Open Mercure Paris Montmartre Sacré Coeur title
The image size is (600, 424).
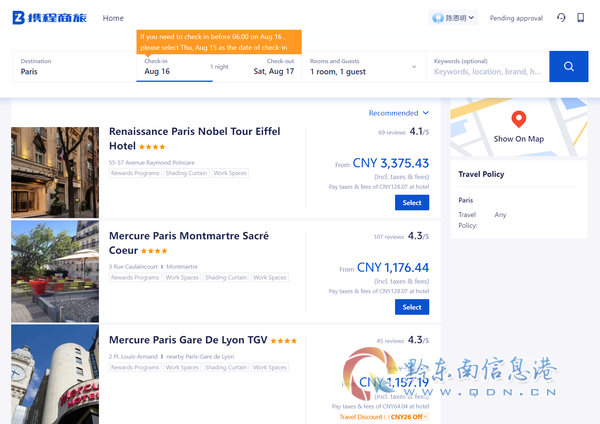click(189, 243)
